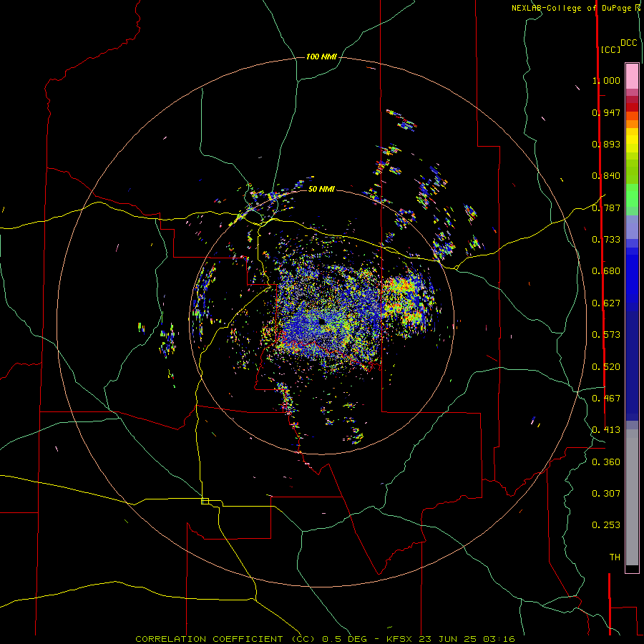
Task: Select the 0.680 scale value
Action: point(606,271)
